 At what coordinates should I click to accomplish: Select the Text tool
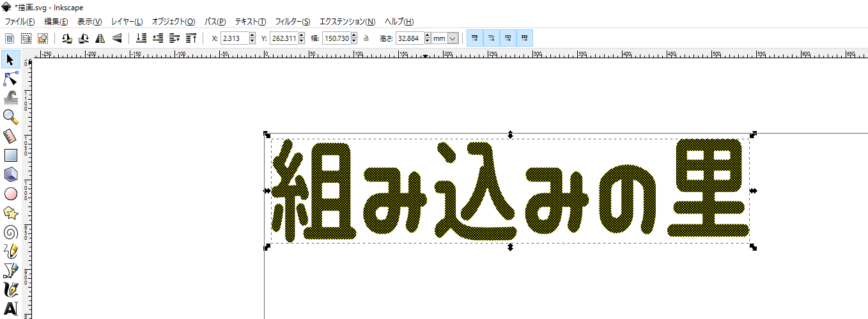pos(10,308)
